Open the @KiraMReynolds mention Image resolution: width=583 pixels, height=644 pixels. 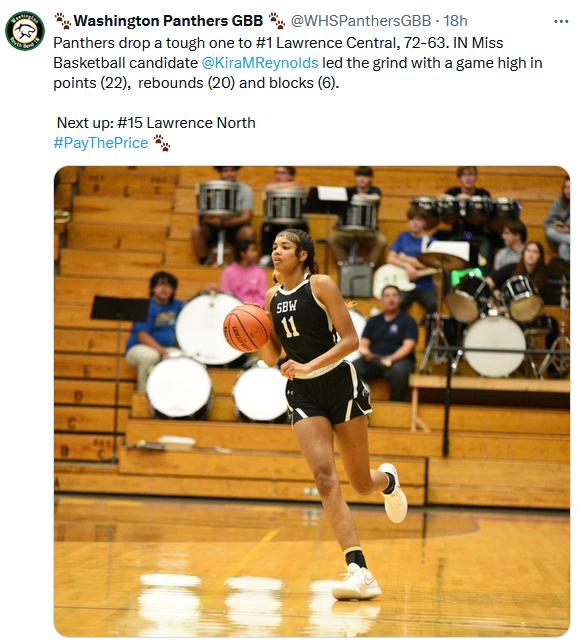260,63
